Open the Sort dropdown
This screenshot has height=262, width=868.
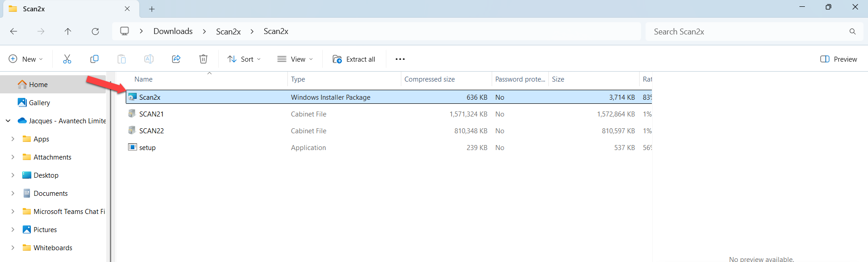pyautogui.click(x=244, y=59)
